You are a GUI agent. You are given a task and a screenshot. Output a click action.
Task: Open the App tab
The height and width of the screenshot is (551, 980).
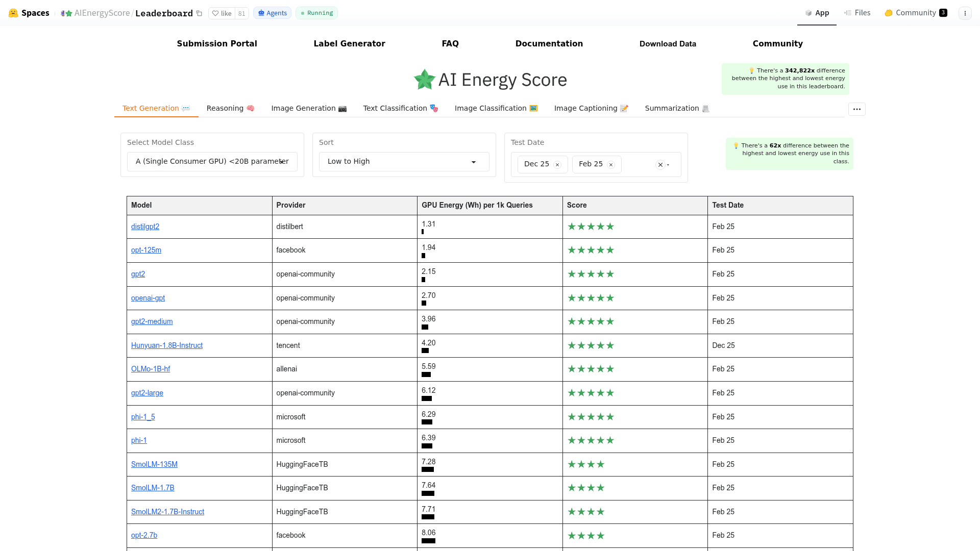(x=817, y=13)
